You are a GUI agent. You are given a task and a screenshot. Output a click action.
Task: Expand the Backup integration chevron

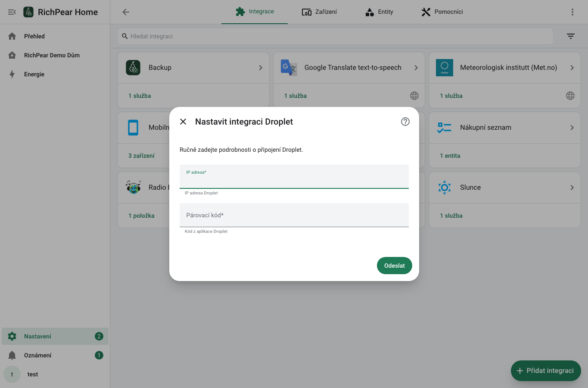point(261,68)
